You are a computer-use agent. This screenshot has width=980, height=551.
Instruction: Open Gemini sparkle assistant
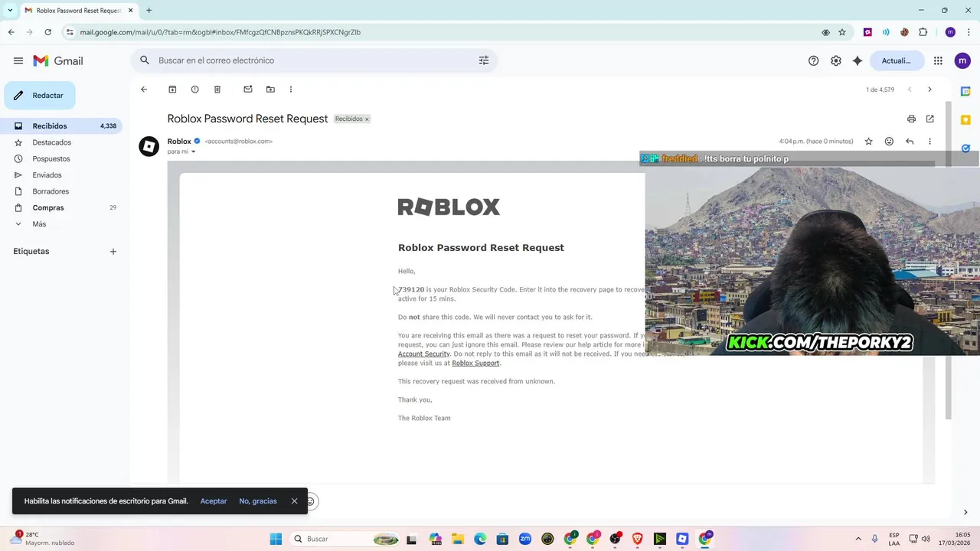coord(857,60)
